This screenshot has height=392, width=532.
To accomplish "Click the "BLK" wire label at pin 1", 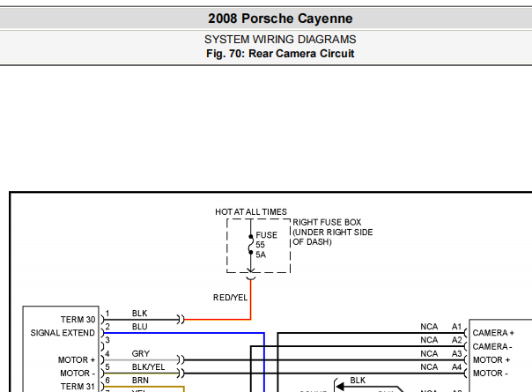I will (x=139, y=313).
